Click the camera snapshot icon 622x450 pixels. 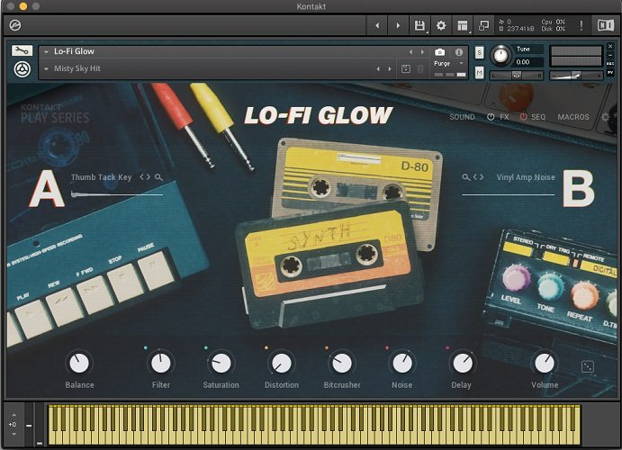click(x=441, y=51)
